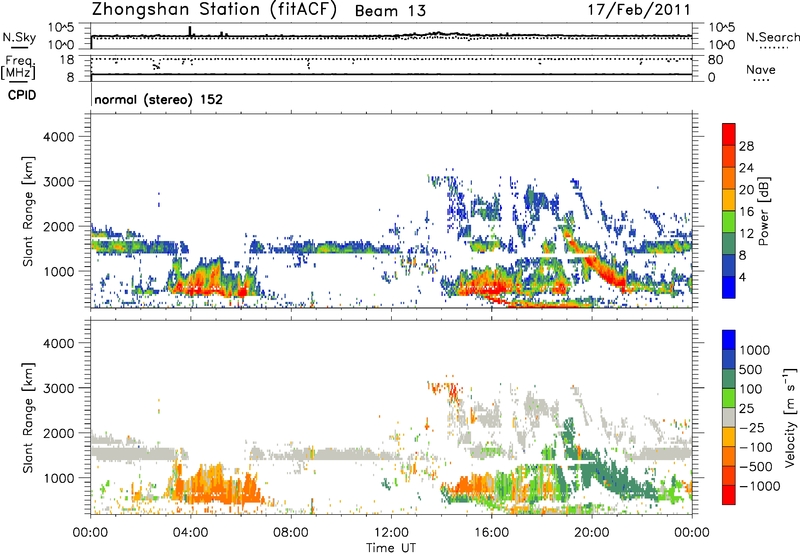800x554 pixels.
Task: Click the '08:00' time axis label
Action: pos(291,533)
